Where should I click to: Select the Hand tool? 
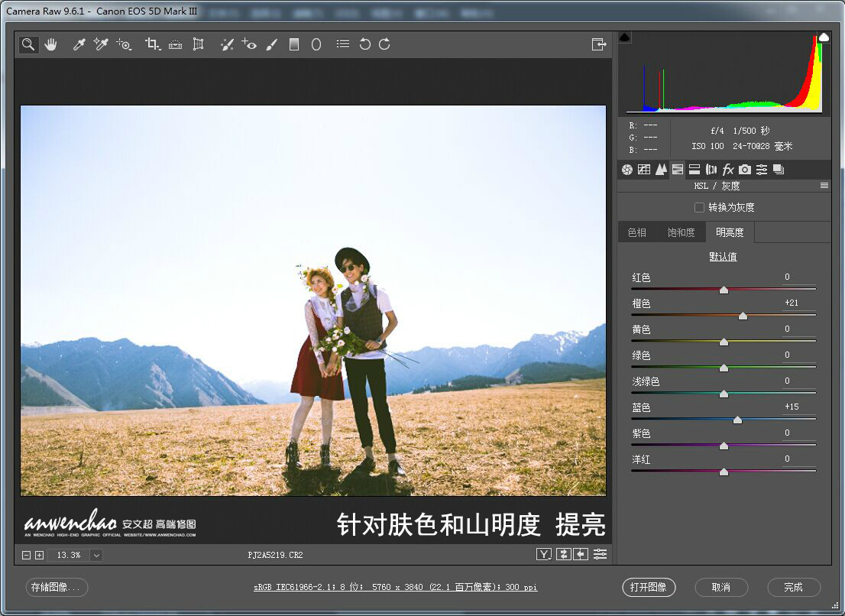[x=50, y=44]
